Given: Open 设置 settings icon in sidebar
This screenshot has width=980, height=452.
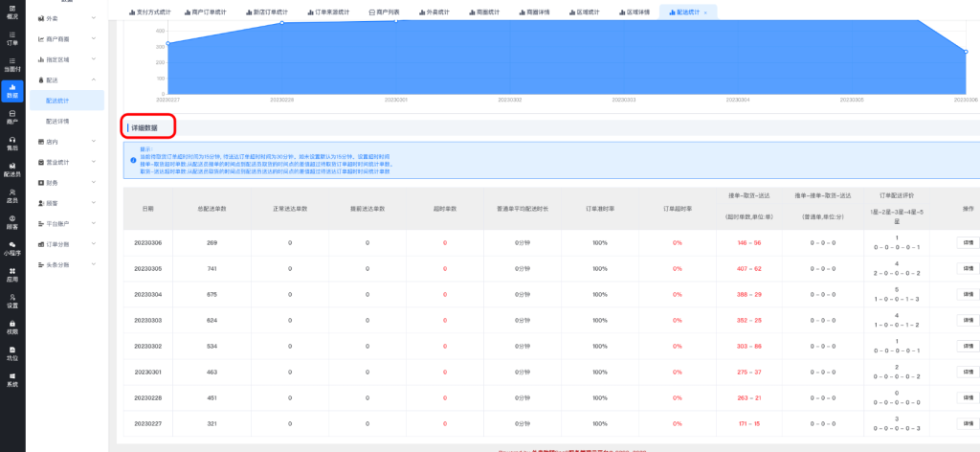Looking at the screenshot, I should pos(12,301).
